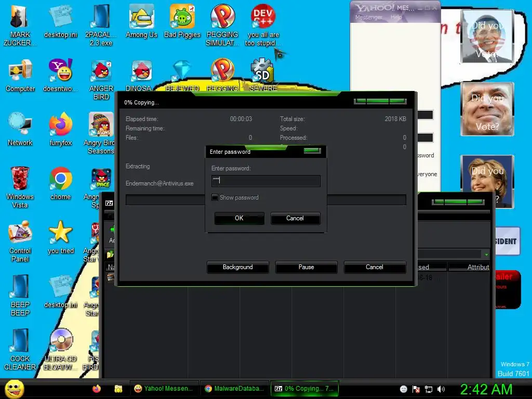Select the DINOSA... desktop icon

click(141, 76)
